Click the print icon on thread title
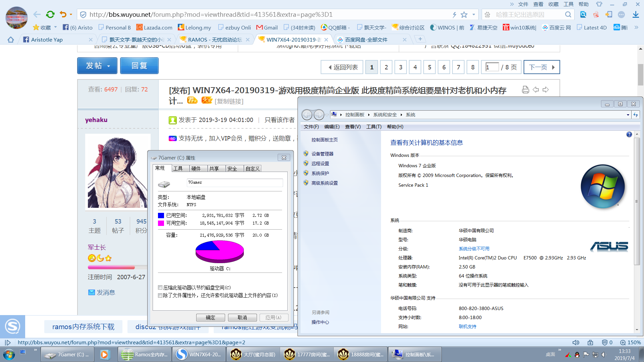The width and height of the screenshot is (644, 362). pos(526,89)
